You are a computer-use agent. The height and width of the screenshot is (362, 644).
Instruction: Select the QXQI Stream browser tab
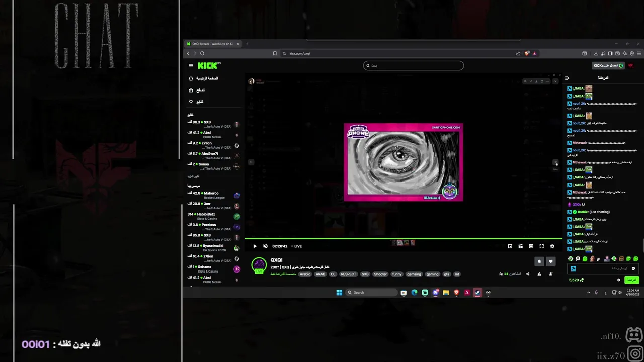click(213, 44)
